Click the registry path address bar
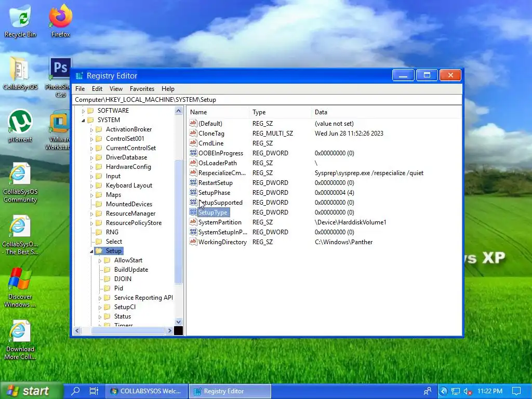The height and width of the screenshot is (399, 532). [x=267, y=99]
